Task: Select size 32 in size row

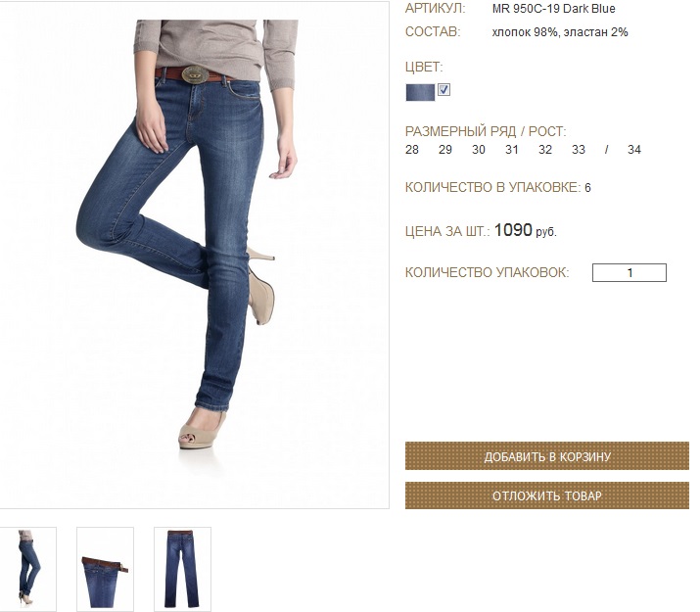Action: 545,150
